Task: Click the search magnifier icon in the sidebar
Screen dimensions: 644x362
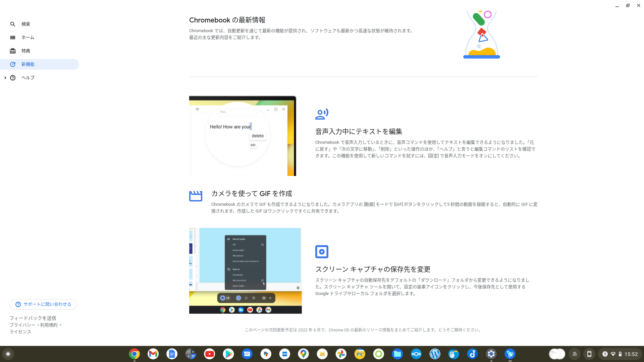Action: [x=13, y=24]
